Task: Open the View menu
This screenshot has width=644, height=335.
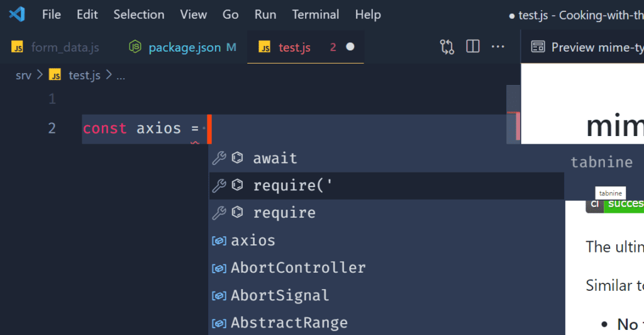Action: click(194, 14)
